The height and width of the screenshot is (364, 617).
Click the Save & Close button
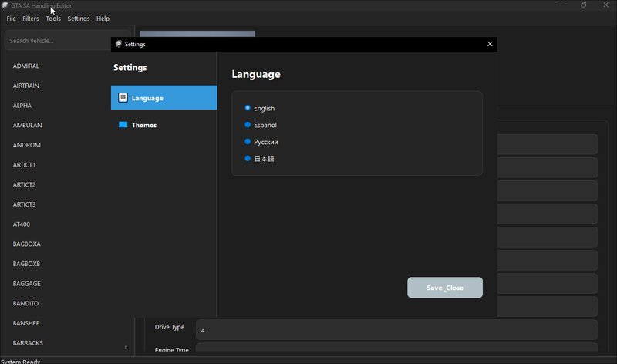pos(445,288)
